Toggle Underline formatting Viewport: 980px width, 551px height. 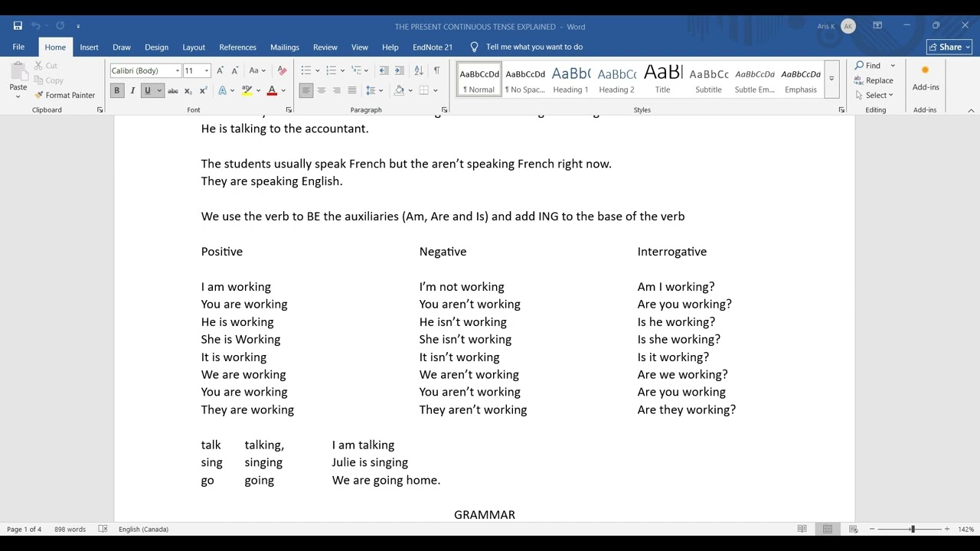[x=148, y=90]
